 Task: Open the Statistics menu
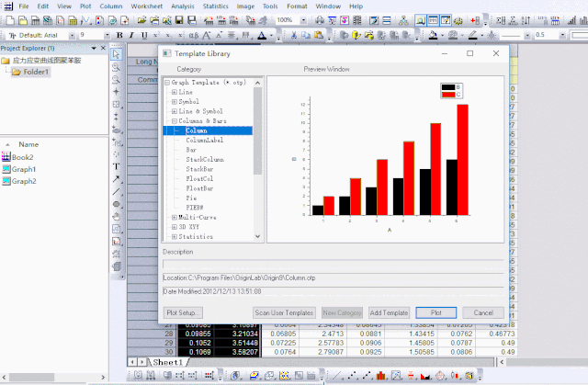coord(215,6)
